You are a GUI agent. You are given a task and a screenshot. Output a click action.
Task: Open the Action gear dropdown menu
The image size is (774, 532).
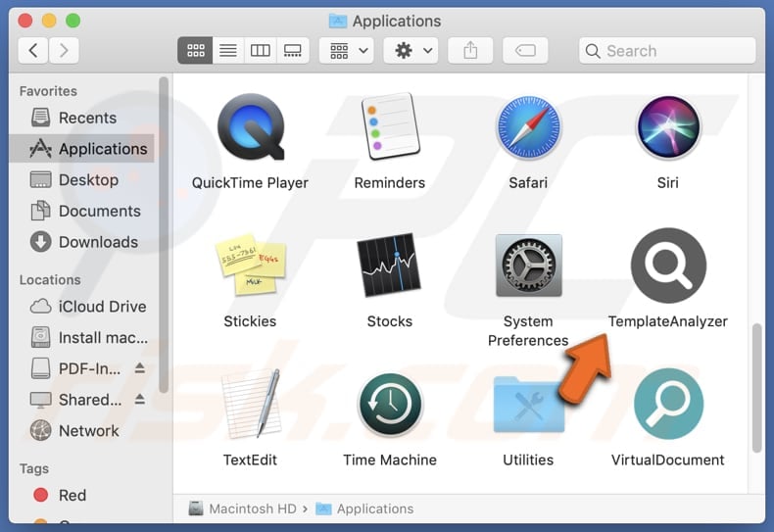point(411,50)
